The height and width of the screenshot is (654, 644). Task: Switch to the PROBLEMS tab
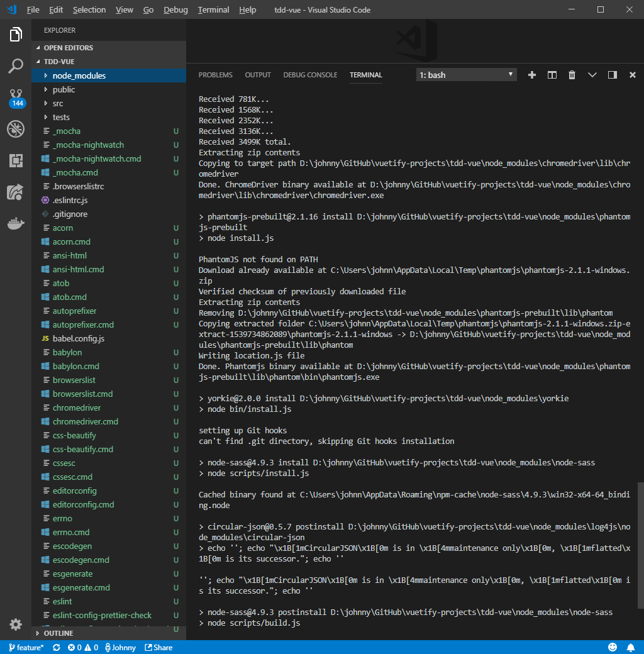[215, 75]
